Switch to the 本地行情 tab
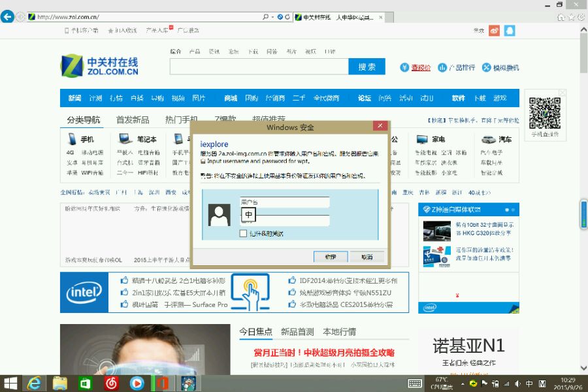The width and height of the screenshot is (588, 392). point(339,332)
